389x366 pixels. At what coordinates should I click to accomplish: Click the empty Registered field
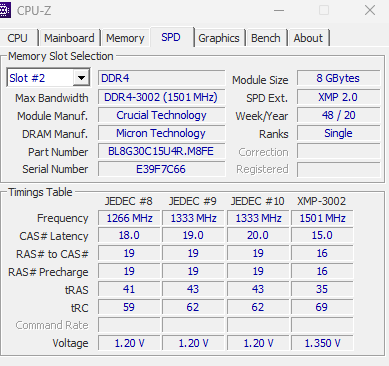[x=338, y=169]
